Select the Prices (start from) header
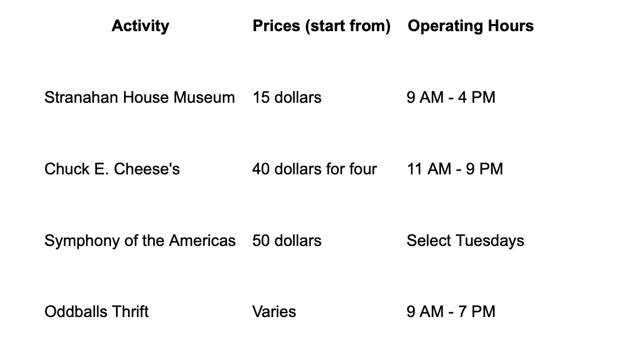The height and width of the screenshot is (340, 644). [x=321, y=26]
